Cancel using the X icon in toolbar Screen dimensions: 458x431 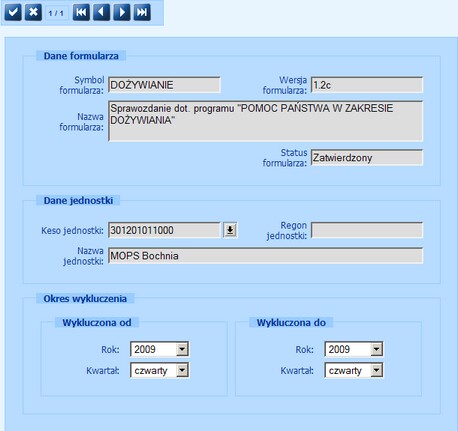click(x=33, y=12)
